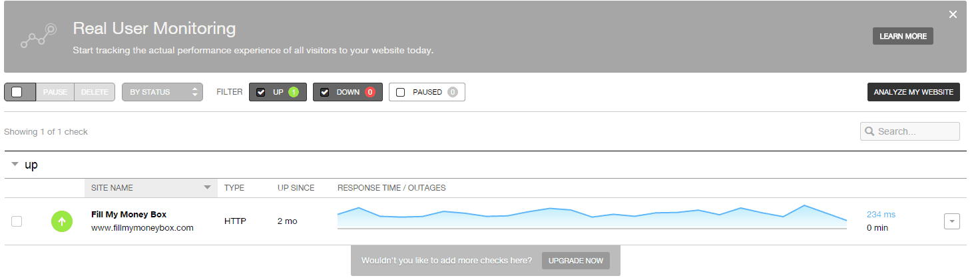Click the Learn More button
The height and width of the screenshot is (280, 980).
[x=903, y=36]
